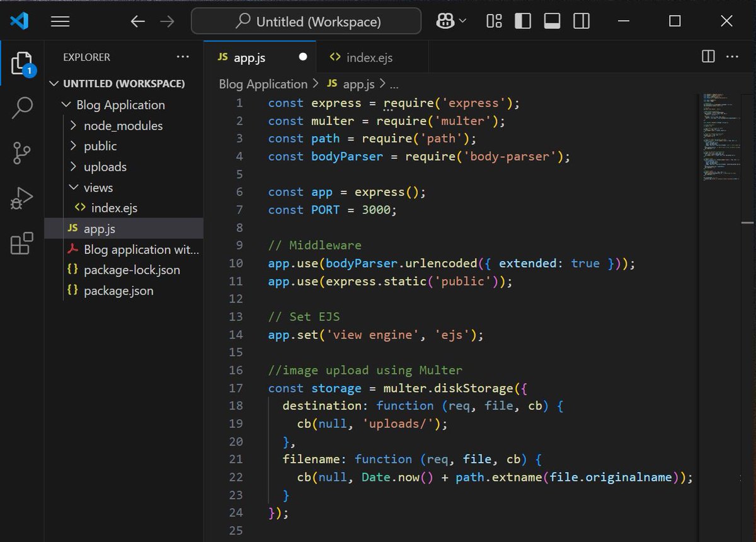Go back with the left arrow
756x542 pixels.
(137, 21)
